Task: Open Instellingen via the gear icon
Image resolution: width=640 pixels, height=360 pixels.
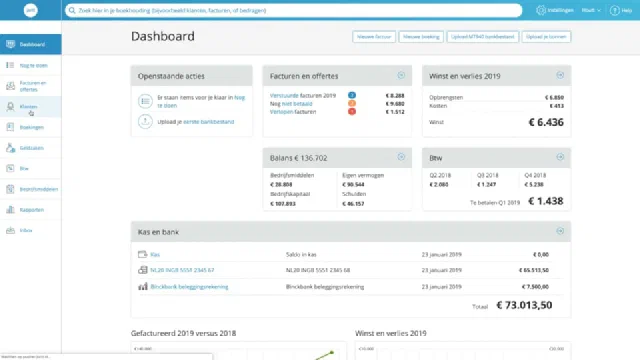Action: click(541, 10)
